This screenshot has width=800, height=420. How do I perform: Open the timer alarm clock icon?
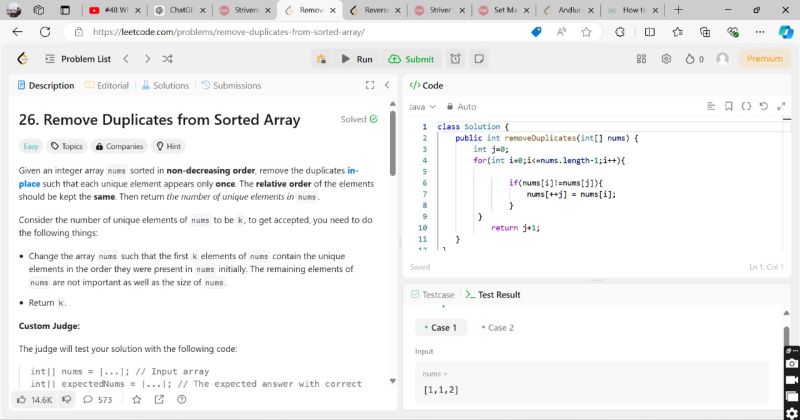[x=455, y=59]
